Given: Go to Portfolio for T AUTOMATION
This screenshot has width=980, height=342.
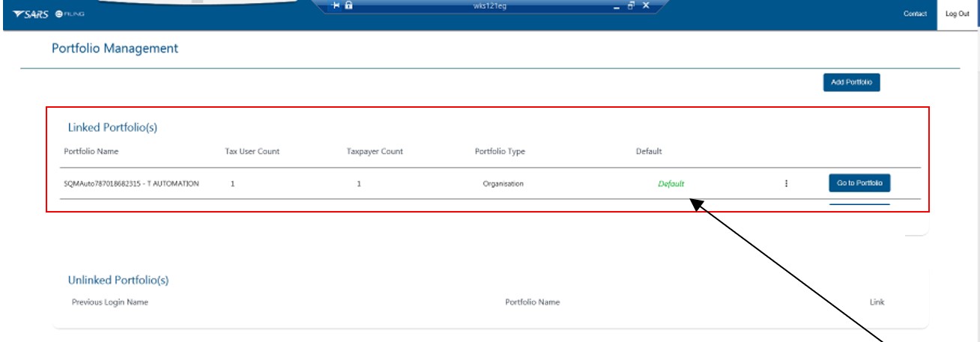Looking at the screenshot, I should (859, 183).
